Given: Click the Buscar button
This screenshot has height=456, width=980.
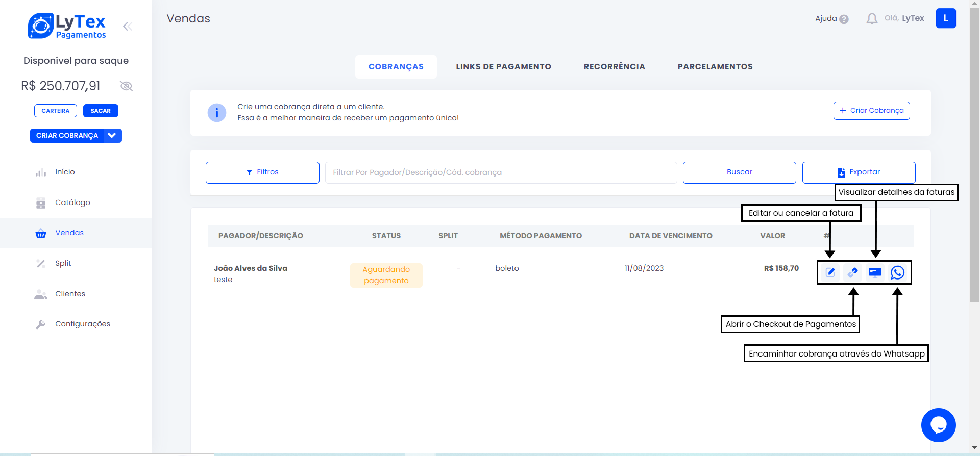Looking at the screenshot, I should click(740, 172).
